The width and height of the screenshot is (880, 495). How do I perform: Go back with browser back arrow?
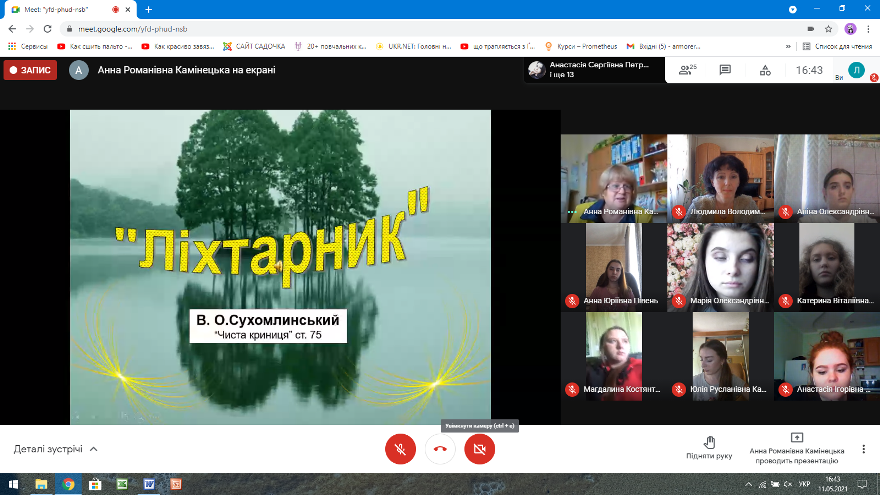coord(12,29)
